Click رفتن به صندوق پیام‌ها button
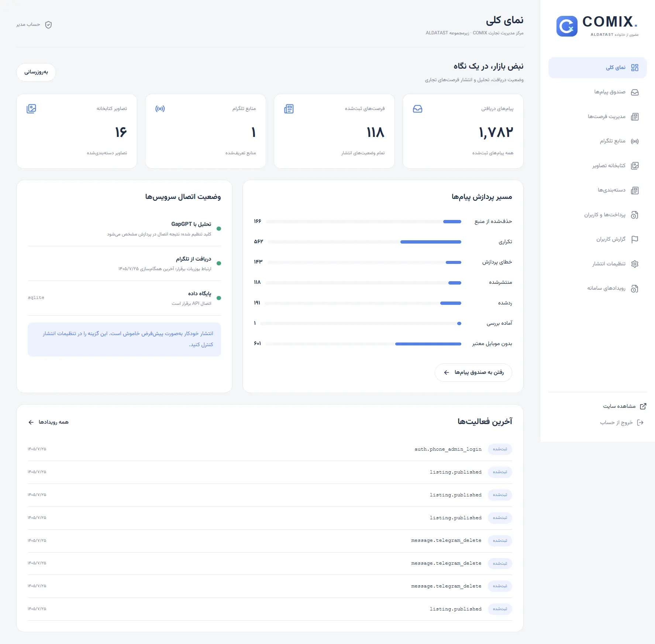The width and height of the screenshot is (655, 644). pos(473,372)
